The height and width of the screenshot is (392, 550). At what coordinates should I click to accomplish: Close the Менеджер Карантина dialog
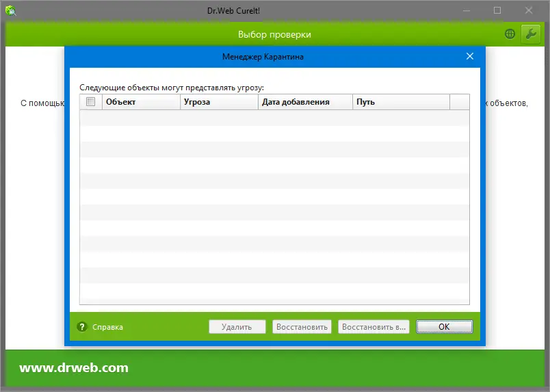(470, 56)
